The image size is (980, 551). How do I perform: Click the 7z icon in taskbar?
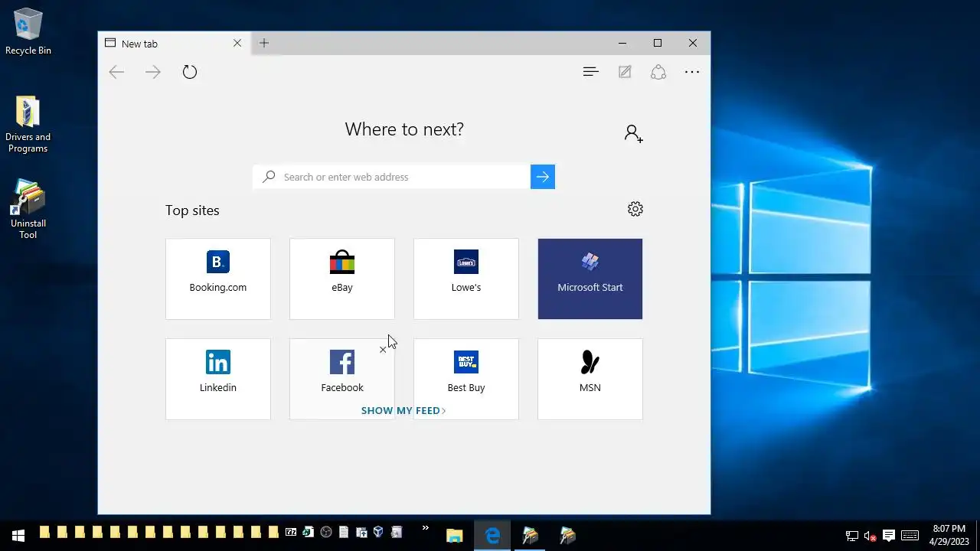[291, 533]
